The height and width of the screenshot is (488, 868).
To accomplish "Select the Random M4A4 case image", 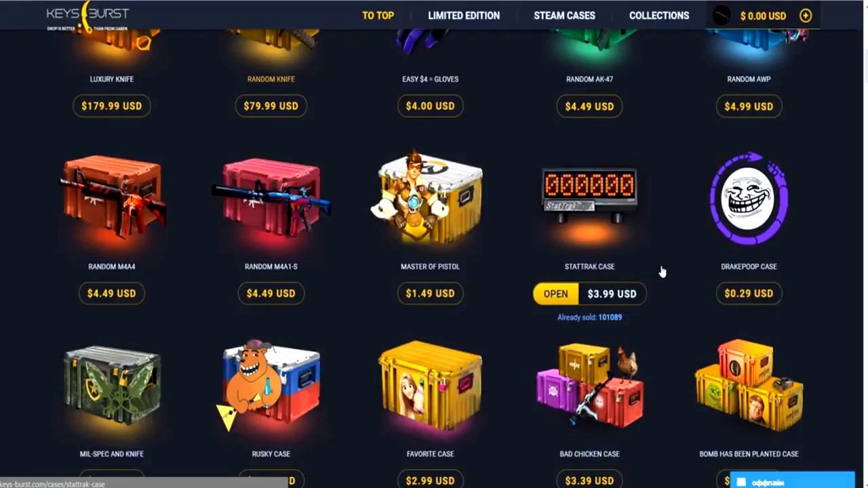I will (112, 197).
